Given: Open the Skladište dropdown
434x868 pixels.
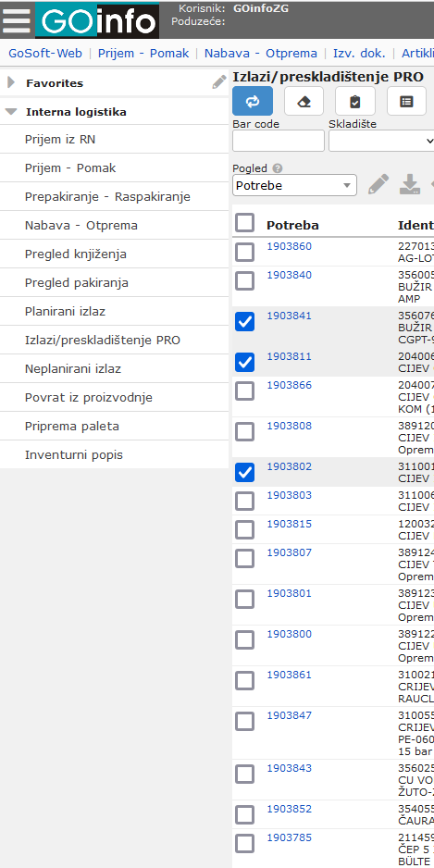Looking at the screenshot, I should pyautogui.click(x=381, y=141).
